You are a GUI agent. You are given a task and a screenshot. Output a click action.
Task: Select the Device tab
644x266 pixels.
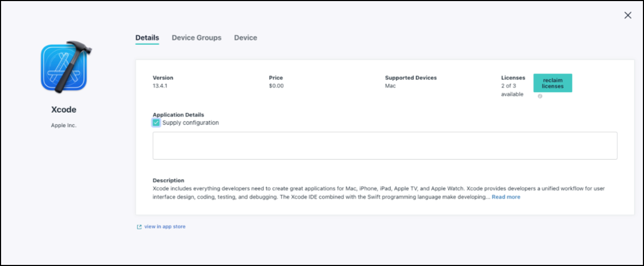246,38
